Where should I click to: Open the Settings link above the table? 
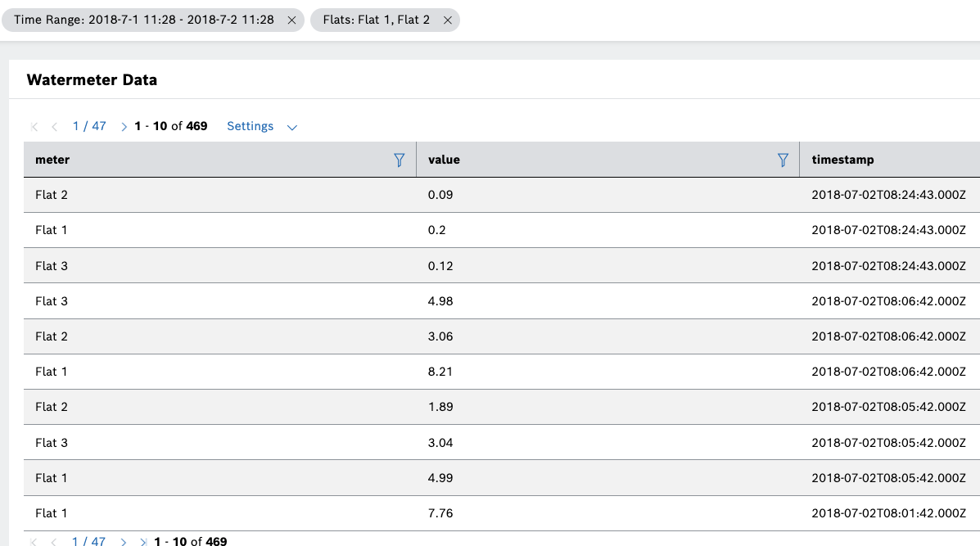250,126
